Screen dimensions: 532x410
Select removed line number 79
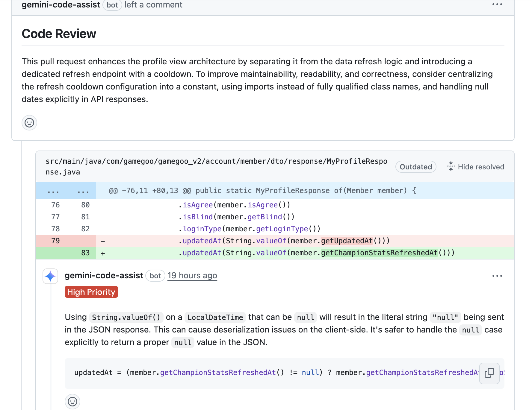(56, 241)
